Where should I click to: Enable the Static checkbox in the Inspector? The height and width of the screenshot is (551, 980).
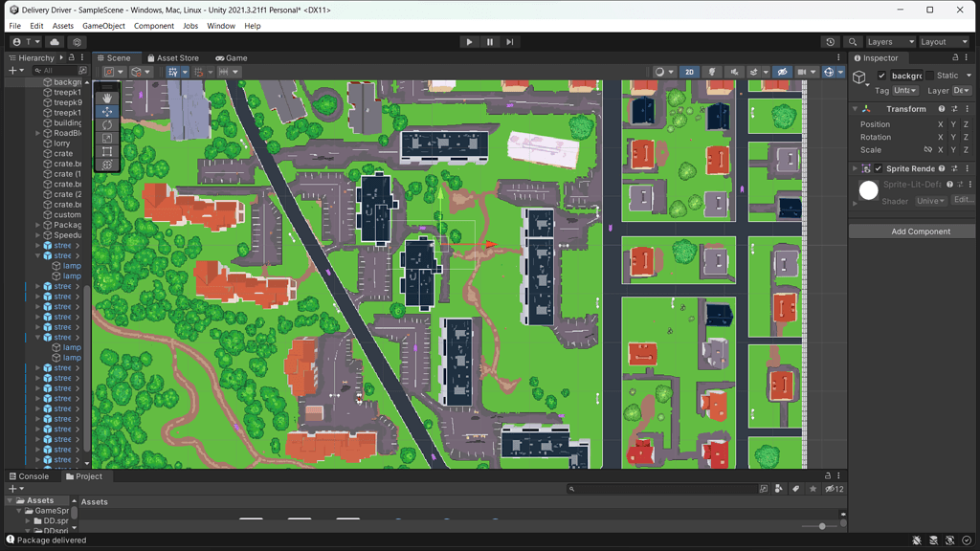click(x=929, y=76)
